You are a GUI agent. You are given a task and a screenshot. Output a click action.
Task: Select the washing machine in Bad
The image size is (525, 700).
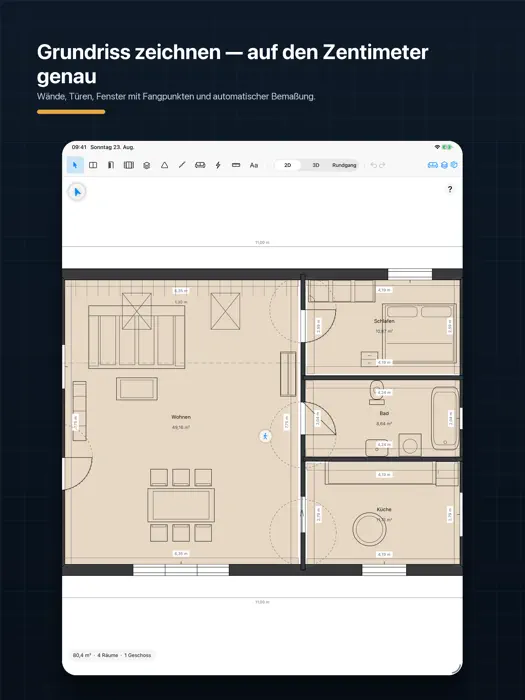point(410,445)
